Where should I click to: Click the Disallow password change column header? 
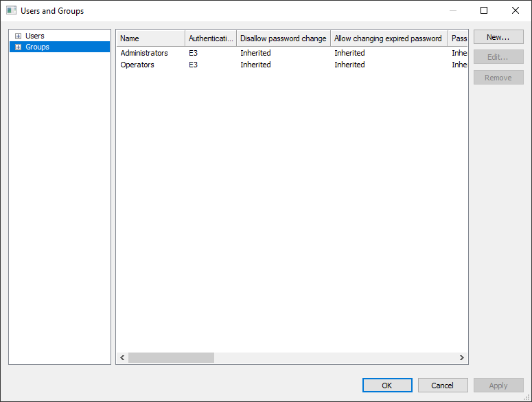[x=283, y=38]
